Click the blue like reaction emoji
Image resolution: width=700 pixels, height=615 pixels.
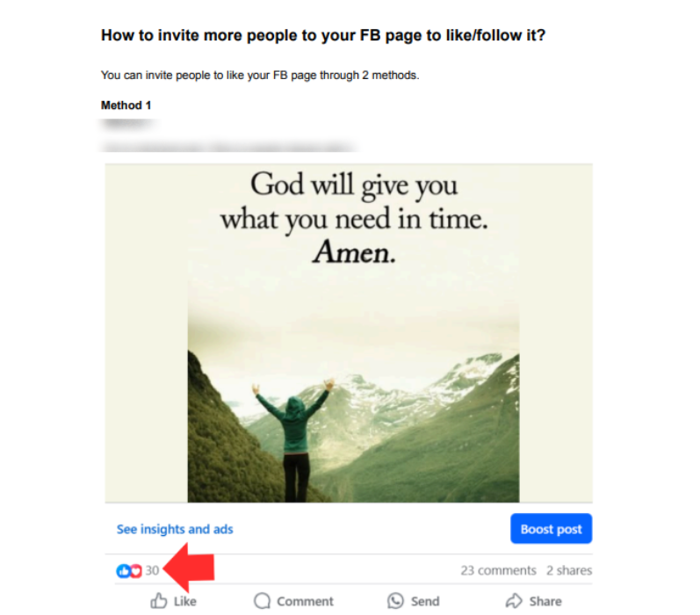[123, 570]
